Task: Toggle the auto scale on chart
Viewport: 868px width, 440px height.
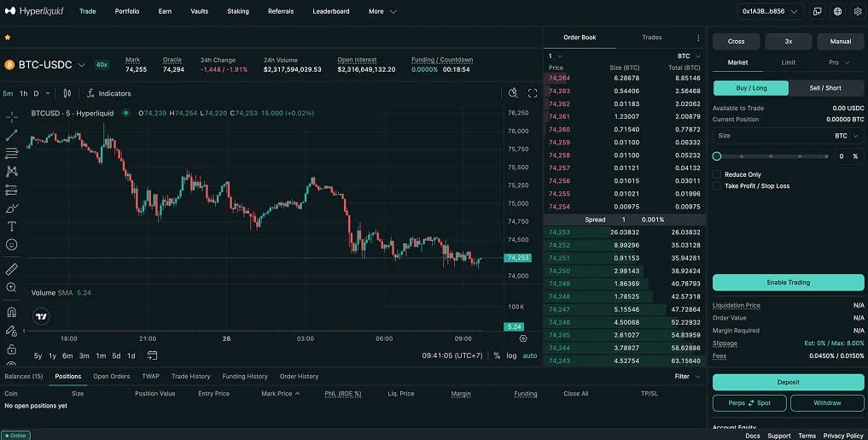Action: 530,355
